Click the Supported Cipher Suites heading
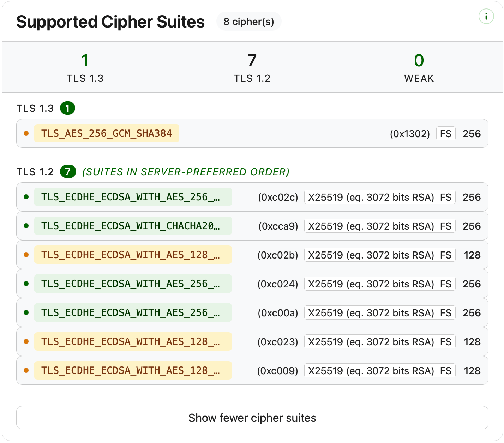 click(110, 22)
